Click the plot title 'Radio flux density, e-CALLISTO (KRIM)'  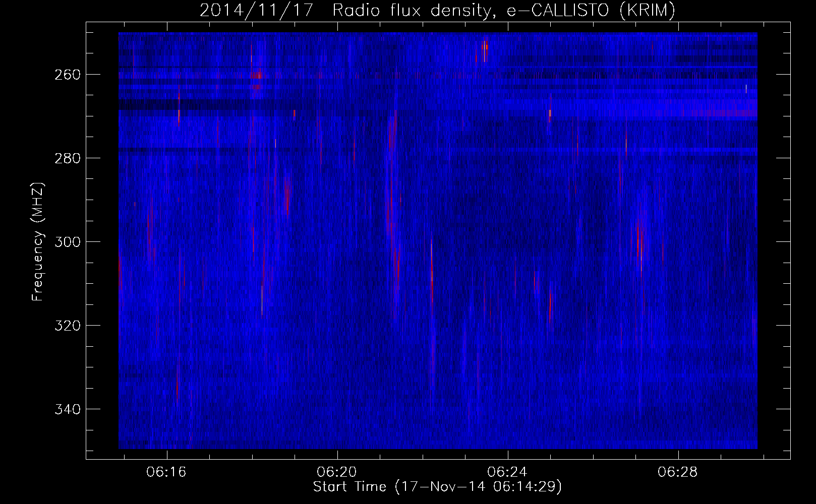[503, 11]
